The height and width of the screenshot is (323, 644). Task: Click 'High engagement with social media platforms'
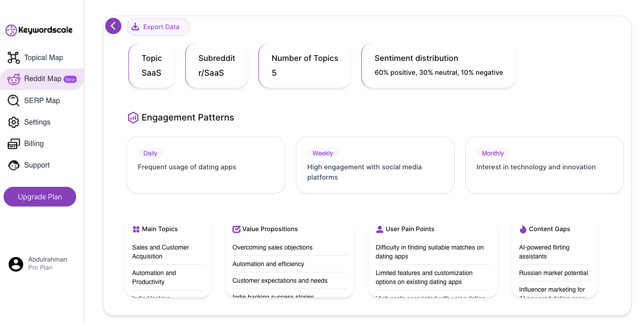(x=365, y=172)
